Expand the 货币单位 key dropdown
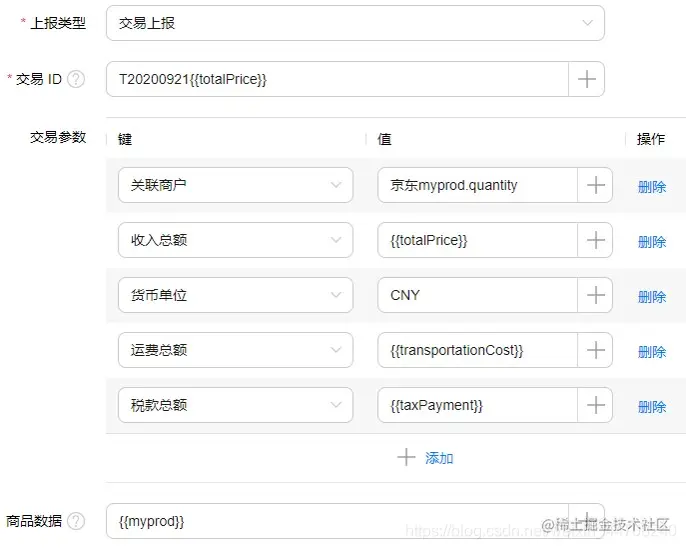The width and height of the screenshot is (686, 549). click(235, 295)
